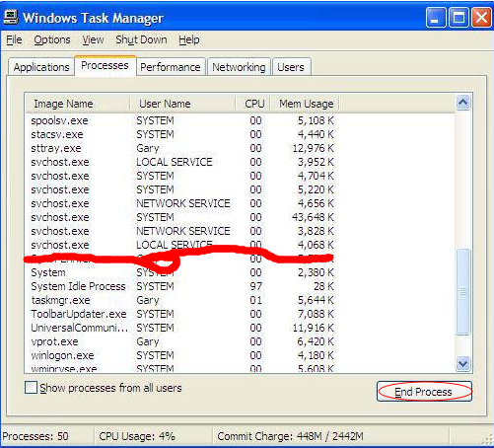The image size is (494, 448).
Task: Select svchost.exe using 4,704 K
Action: point(182,176)
